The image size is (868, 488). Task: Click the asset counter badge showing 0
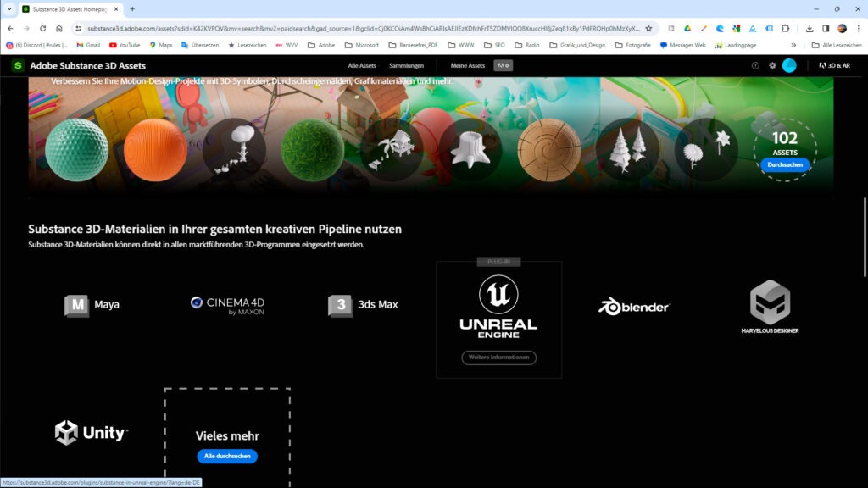pos(504,66)
